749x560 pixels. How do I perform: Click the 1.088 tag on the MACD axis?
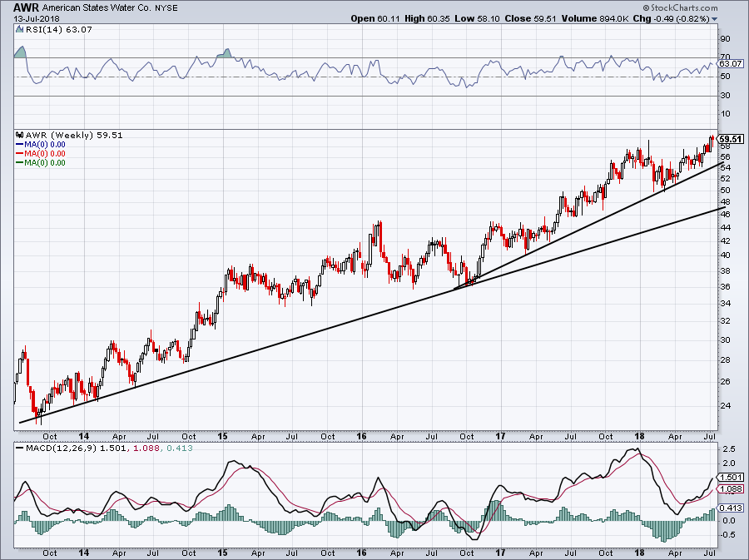tap(731, 489)
